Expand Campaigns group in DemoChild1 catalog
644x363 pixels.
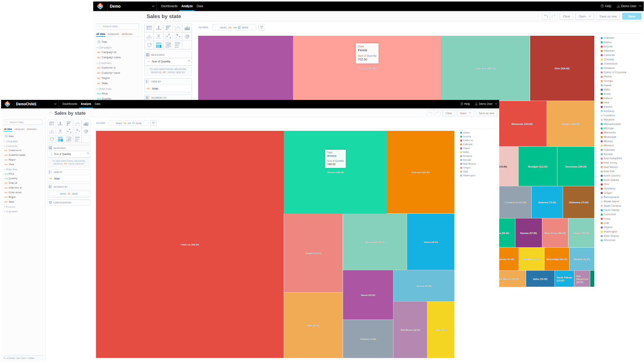(x=11, y=141)
